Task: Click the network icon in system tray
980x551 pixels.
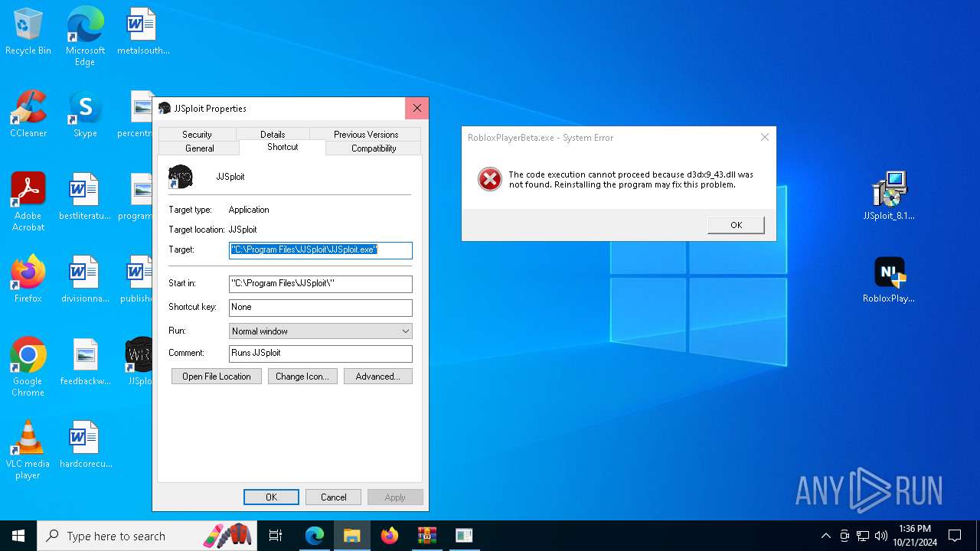Action: [x=863, y=536]
